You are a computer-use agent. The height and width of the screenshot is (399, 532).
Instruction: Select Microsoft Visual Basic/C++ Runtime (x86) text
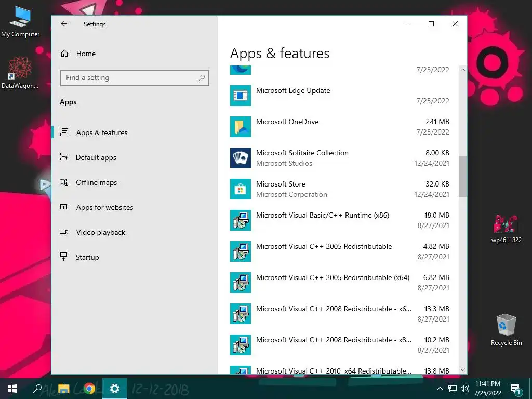click(323, 216)
